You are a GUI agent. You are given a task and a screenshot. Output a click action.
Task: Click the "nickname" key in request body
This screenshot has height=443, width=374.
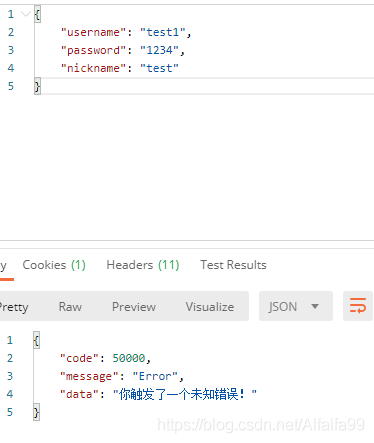[93, 68]
